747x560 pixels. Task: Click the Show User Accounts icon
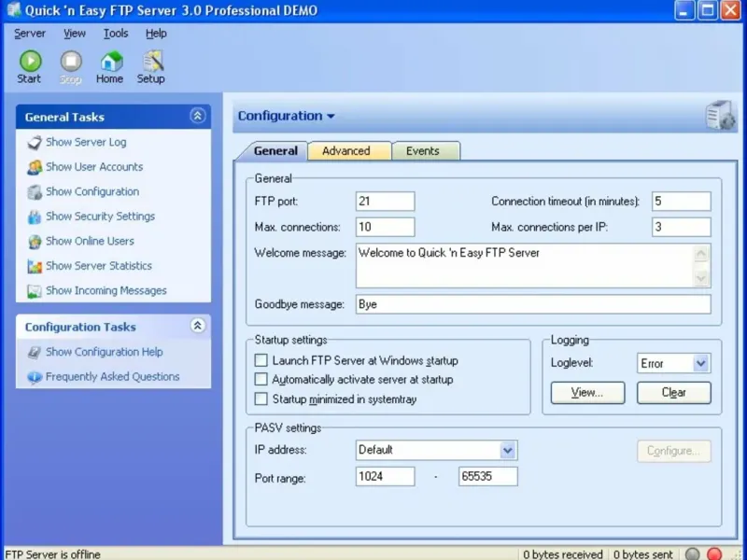pos(35,167)
